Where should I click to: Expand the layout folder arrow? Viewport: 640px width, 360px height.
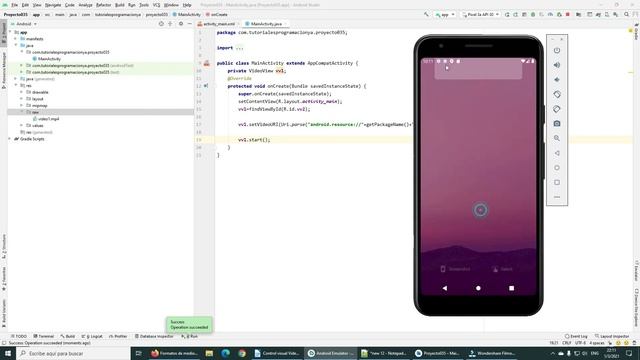22,99
